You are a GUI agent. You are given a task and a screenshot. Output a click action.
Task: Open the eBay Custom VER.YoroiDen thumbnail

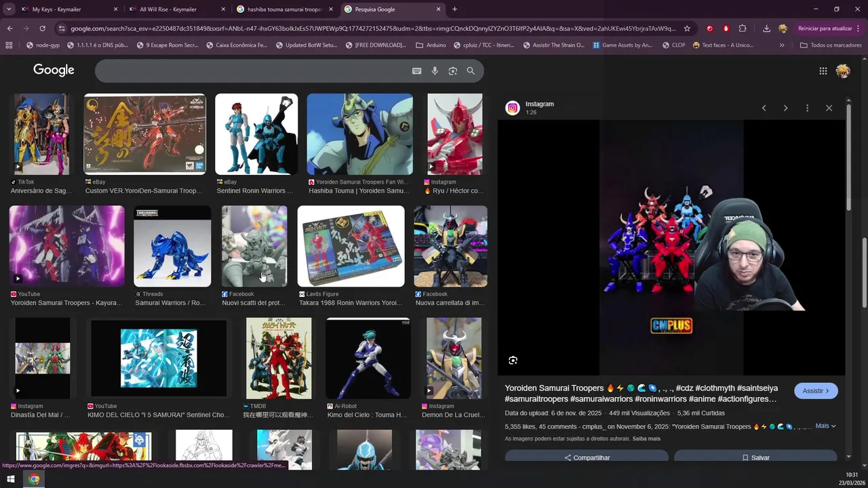(x=144, y=134)
